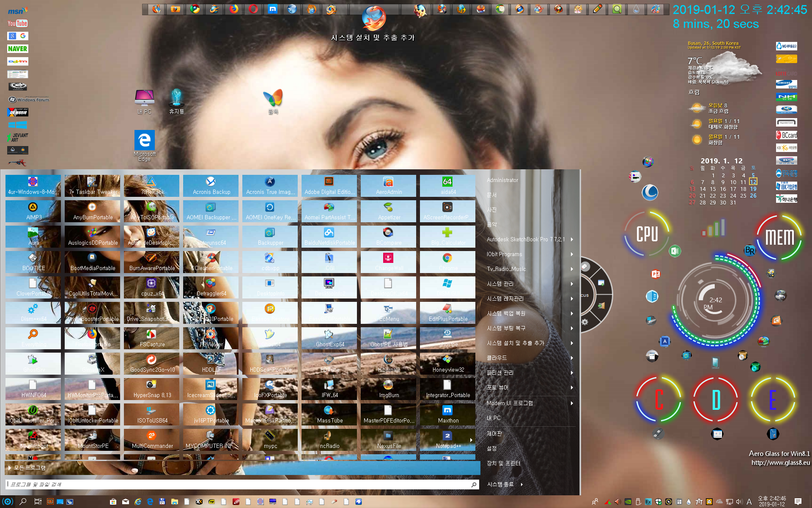Open 제어판 control panel entry
This screenshot has height=508, width=812.
494,433
